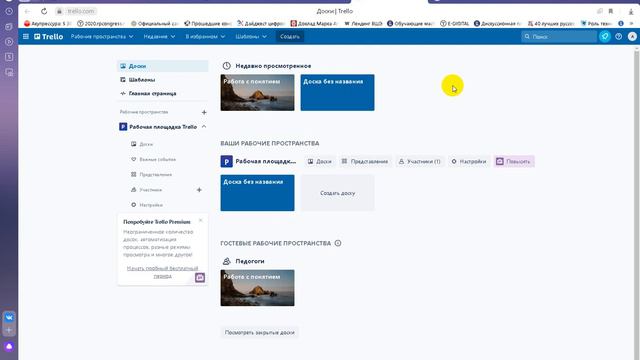Image resolution: width=640 pixels, height=360 pixels.
Task: Collapse Рабочая площадка Trello section
Action: point(204,127)
